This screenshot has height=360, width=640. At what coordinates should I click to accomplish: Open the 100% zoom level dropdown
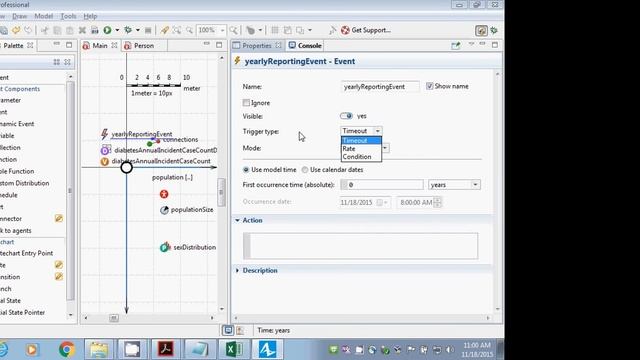click(222, 30)
